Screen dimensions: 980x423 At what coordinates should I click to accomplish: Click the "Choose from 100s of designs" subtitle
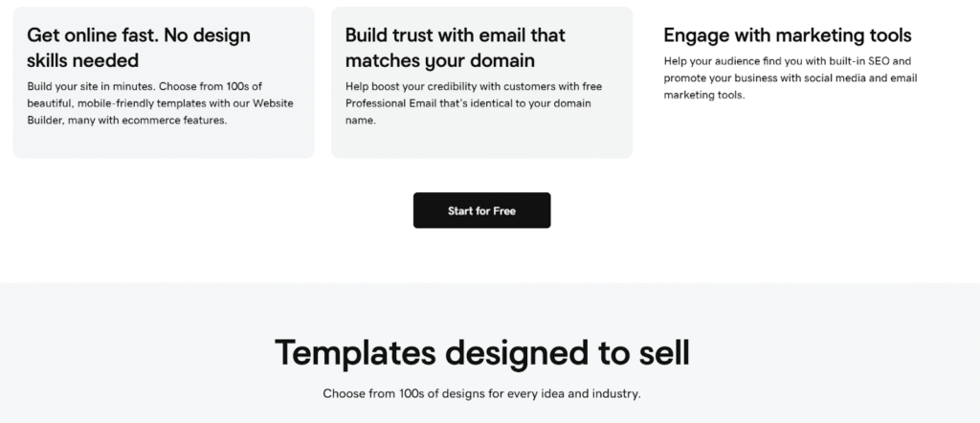(x=481, y=393)
